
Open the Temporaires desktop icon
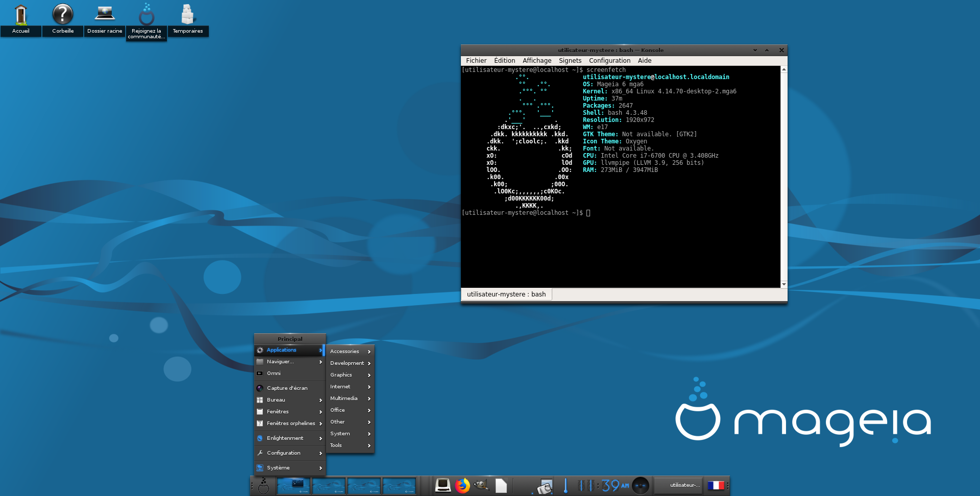tap(188, 19)
